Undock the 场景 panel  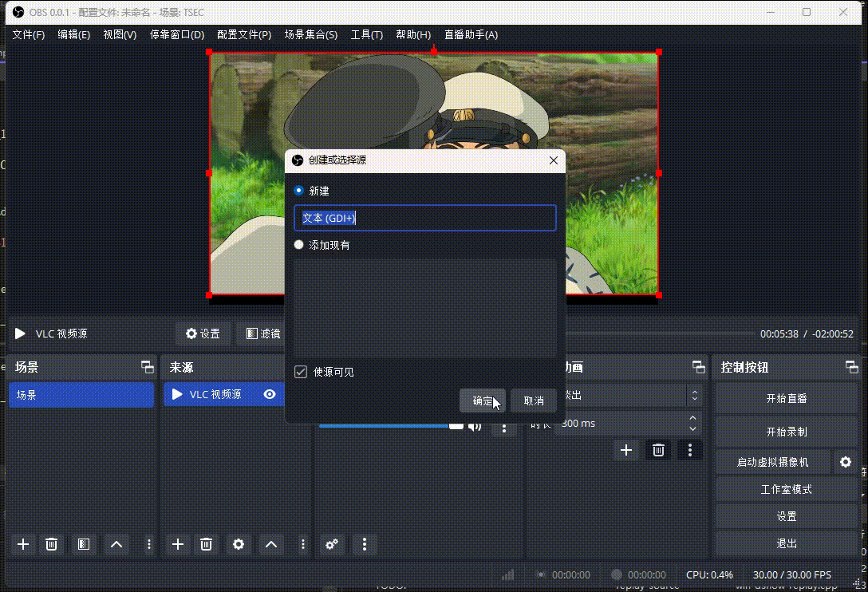coord(148,366)
